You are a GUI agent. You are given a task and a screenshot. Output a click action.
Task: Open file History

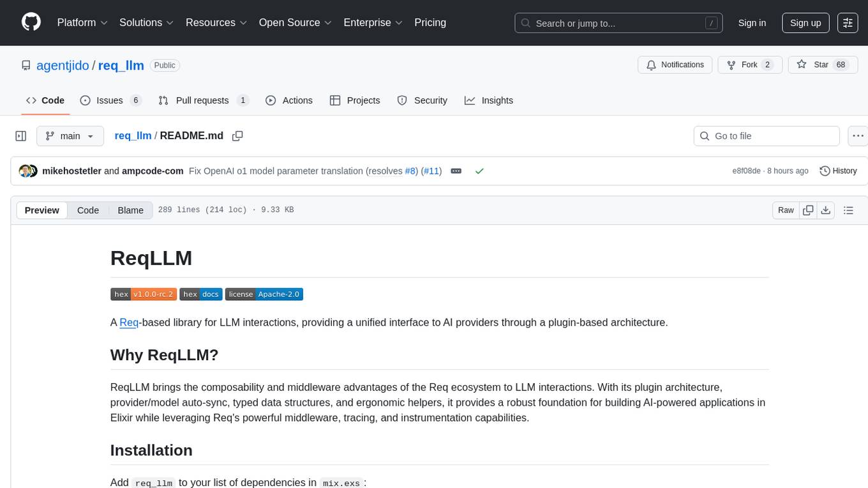(838, 171)
